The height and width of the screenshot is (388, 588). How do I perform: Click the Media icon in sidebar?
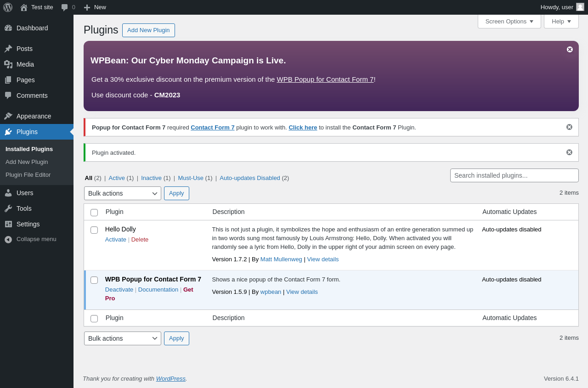8,64
